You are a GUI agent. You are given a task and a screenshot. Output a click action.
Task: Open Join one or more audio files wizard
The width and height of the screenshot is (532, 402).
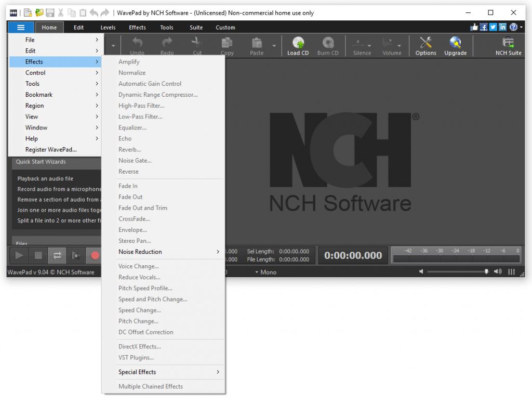(x=59, y=210)
